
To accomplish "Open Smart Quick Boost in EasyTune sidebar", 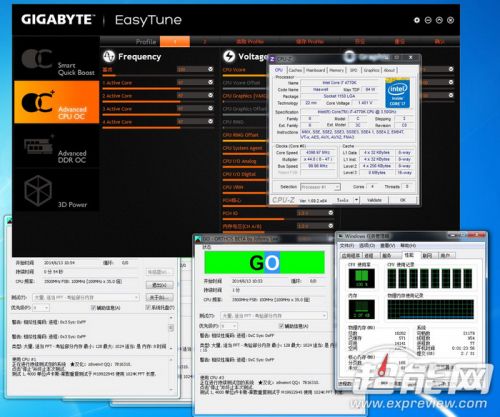I will click(57, 59).
